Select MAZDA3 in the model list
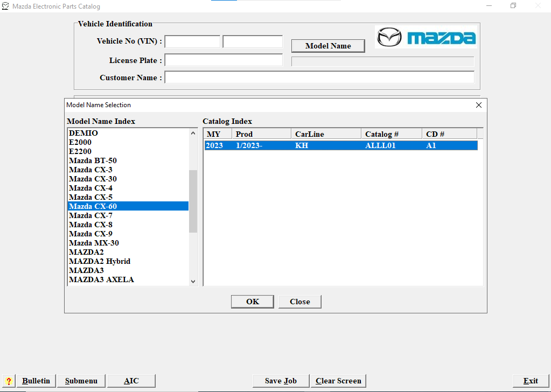The width and height of the screenshot is (551, 392). pyautogui.click(x=128, y=270)
